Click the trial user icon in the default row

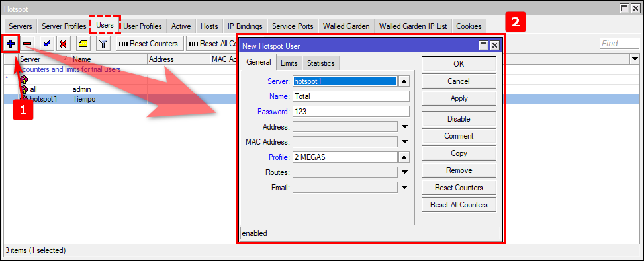click(24, 79)
